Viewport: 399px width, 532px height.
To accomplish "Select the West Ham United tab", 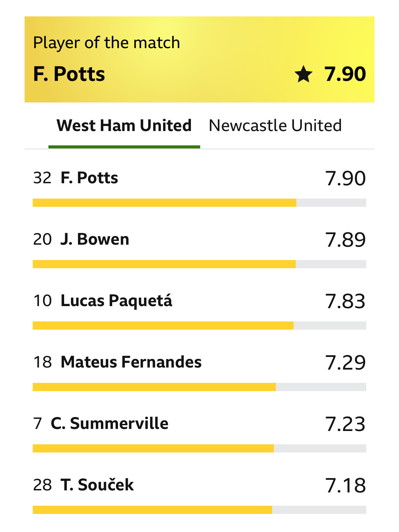I will 124,126.
